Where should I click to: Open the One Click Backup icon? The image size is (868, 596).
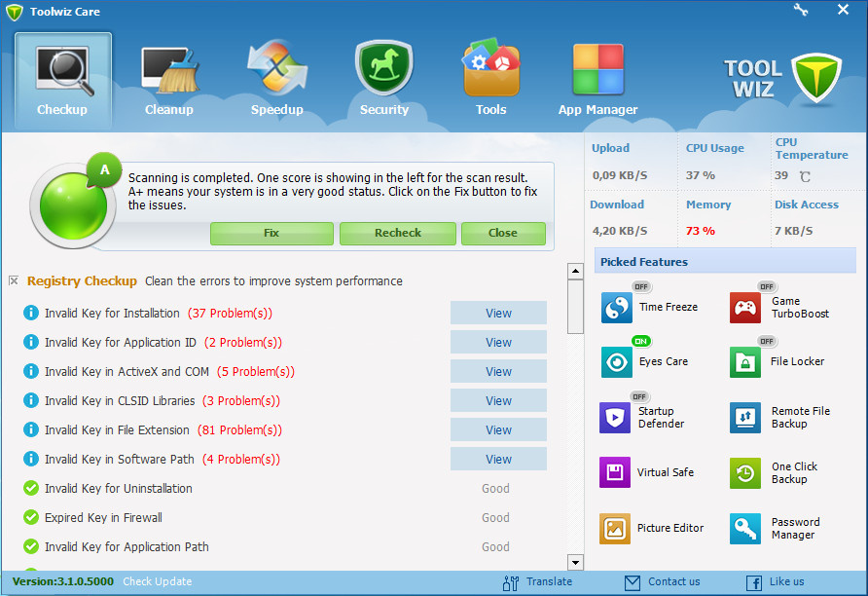[x=745, y=473]
